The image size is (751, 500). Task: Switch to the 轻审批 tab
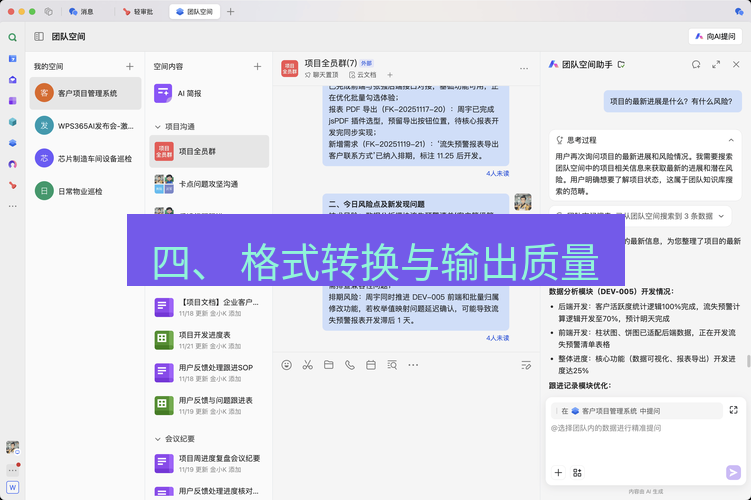138,11
